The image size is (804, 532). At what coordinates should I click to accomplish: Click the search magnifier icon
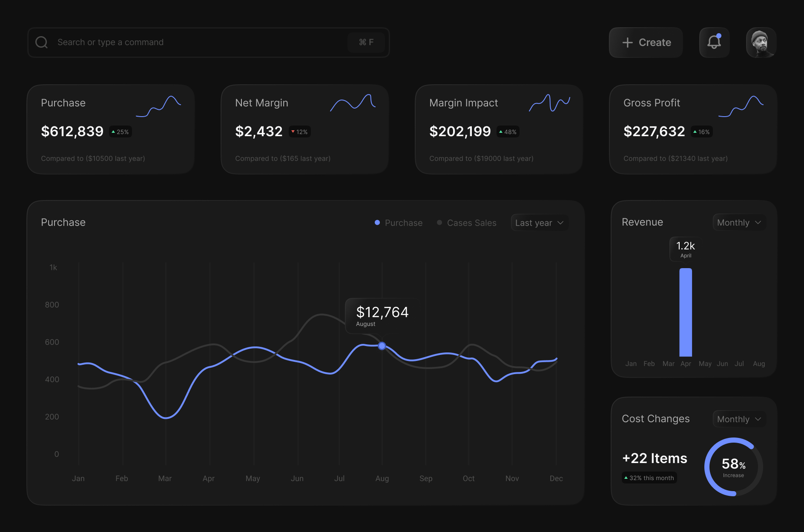click(41, 42)
